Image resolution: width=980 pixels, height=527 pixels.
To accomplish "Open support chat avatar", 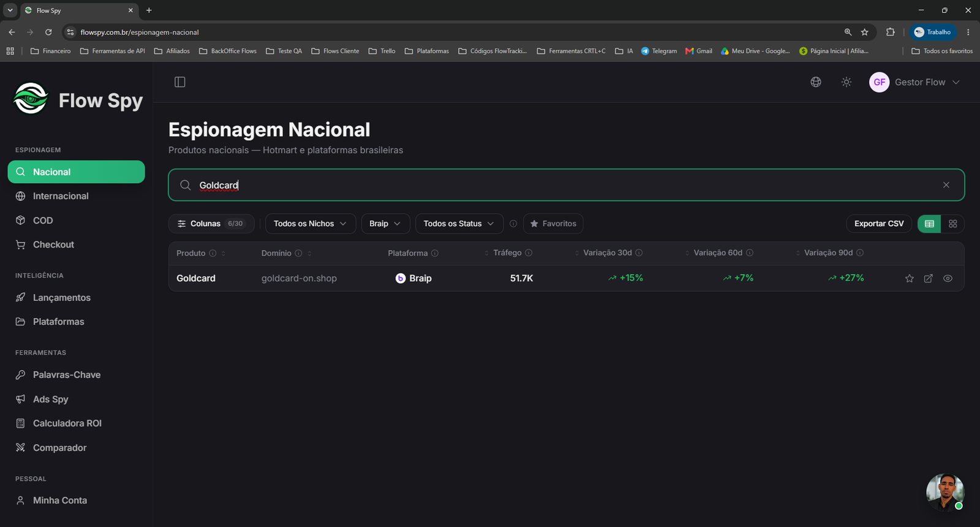I will pos(945,492).
